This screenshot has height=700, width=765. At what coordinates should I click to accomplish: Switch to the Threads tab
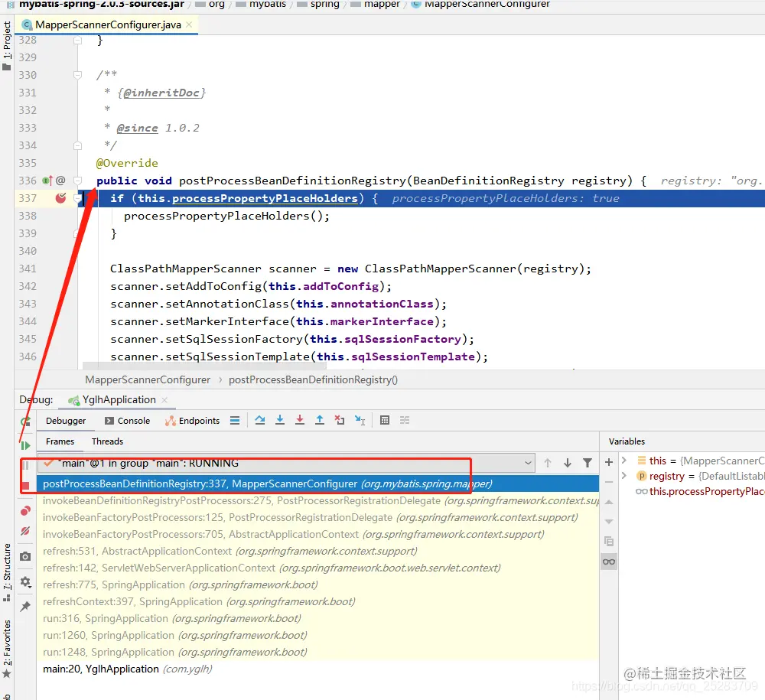tap(107, 441)
